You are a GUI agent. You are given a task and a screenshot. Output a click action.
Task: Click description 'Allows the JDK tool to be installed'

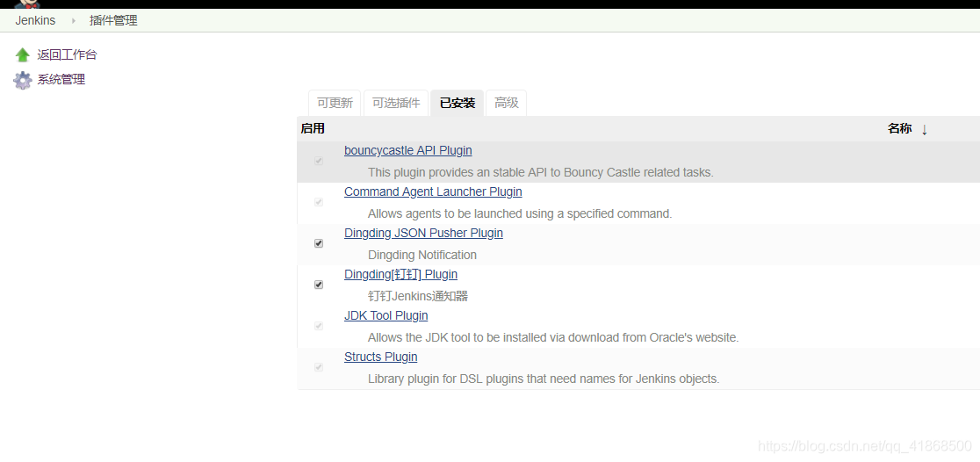point(553,337)
